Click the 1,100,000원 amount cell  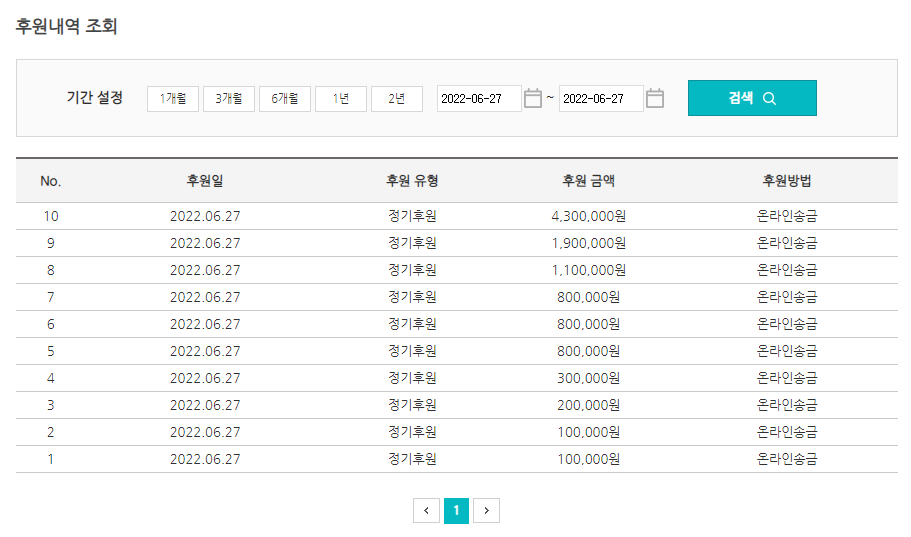click(x=589, y=270)
